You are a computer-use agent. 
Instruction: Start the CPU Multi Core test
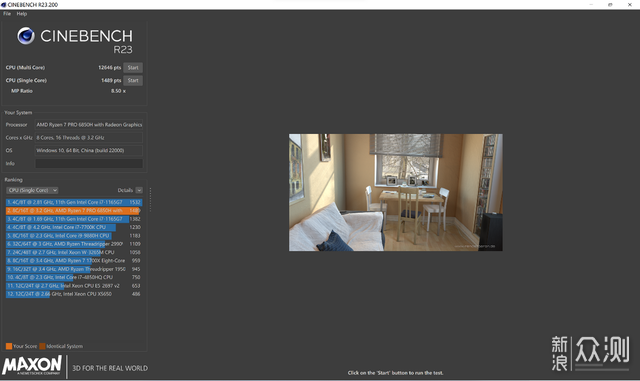133,68
